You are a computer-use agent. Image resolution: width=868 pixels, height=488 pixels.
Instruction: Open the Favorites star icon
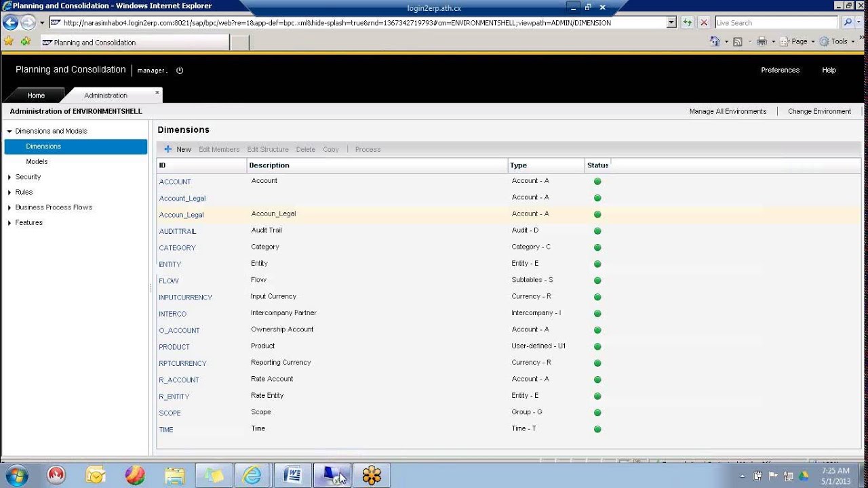click(x=8, y=41)
